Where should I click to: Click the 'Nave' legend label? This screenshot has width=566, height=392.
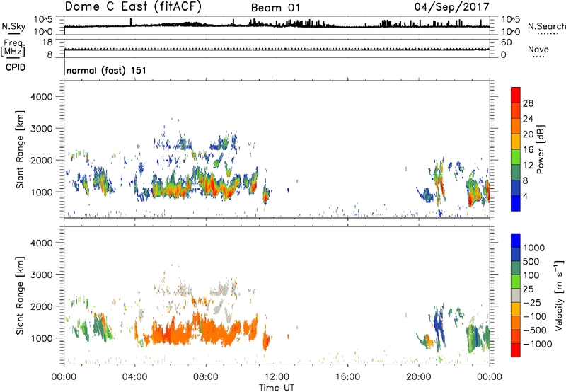(x=538, y=49)
